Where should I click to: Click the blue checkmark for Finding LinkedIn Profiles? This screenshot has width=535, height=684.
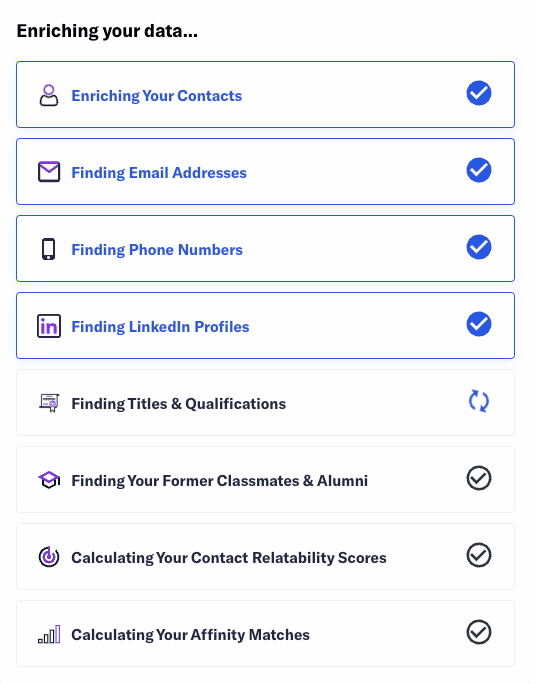click(x=479, y=324)
